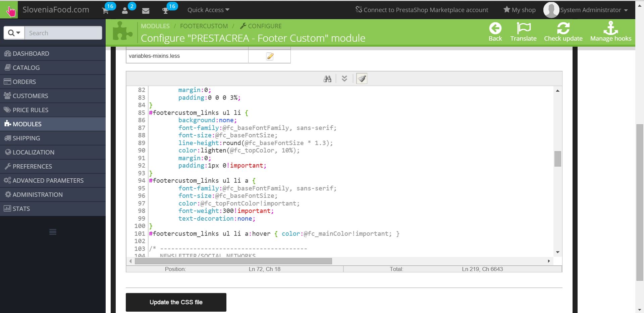Image resolution: width=644 pixels, height=313 pixels.
Task: Click the variables-mixins.less file name
Action: point(154,56)
